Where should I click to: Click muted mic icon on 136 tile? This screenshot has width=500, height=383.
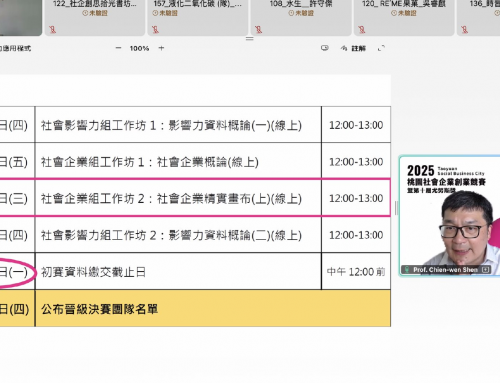tap(464, 30)
